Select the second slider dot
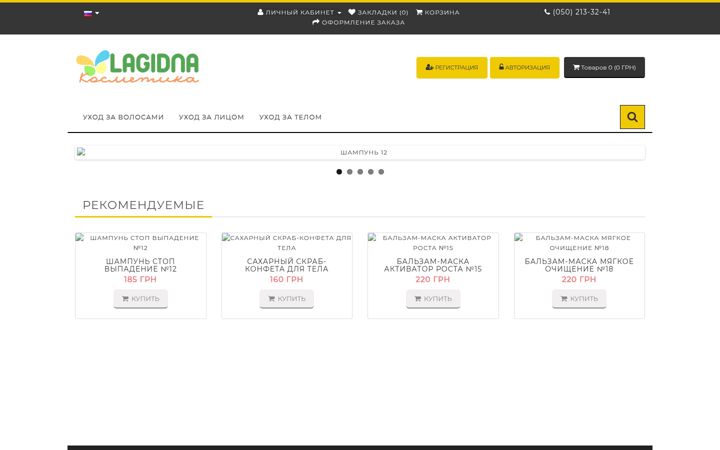This screenshot has height=450, width=720. [350, 172]
